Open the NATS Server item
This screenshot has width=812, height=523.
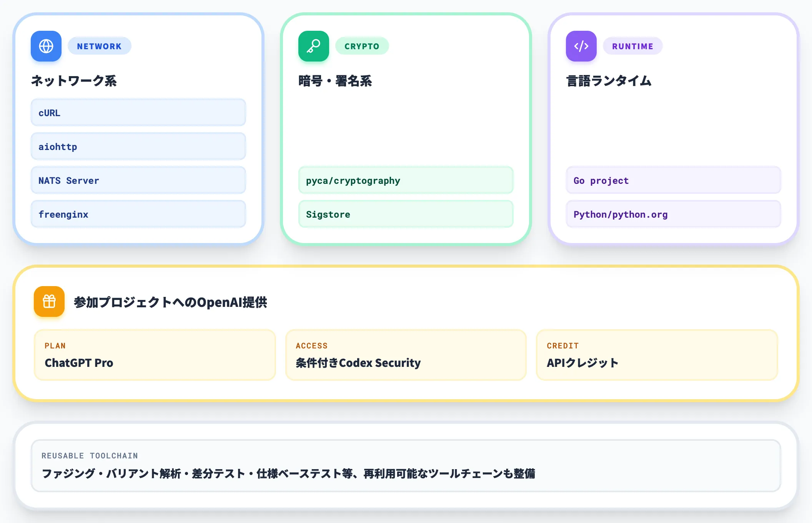138,180
